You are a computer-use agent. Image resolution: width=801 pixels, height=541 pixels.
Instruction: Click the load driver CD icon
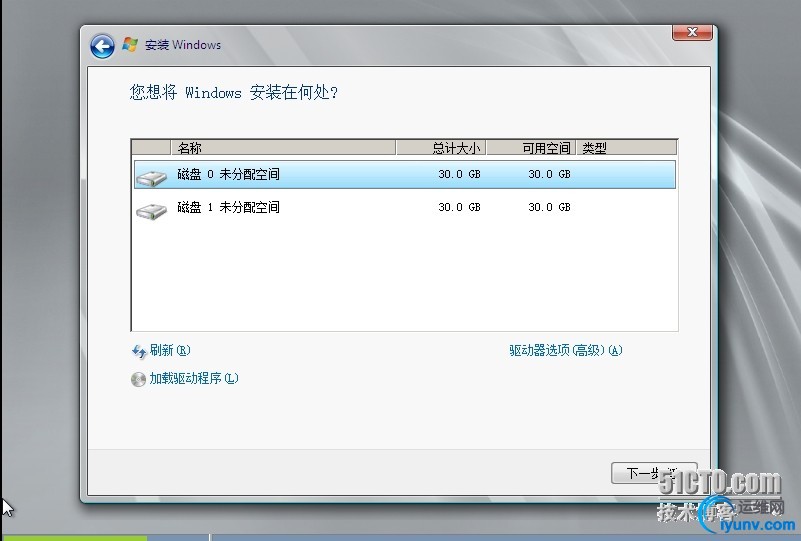pos(138,379)
